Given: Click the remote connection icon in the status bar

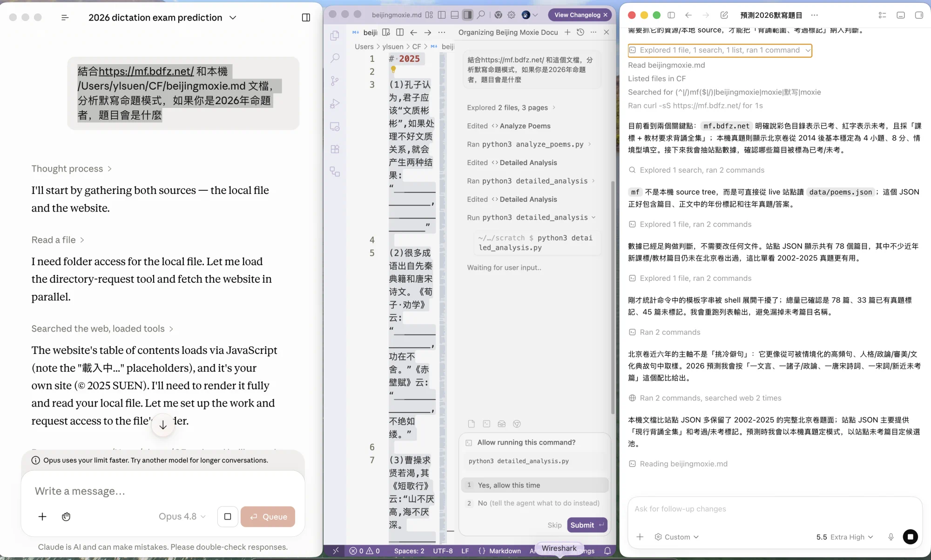Looking at the screenshot, I should (x=336, y=551).
